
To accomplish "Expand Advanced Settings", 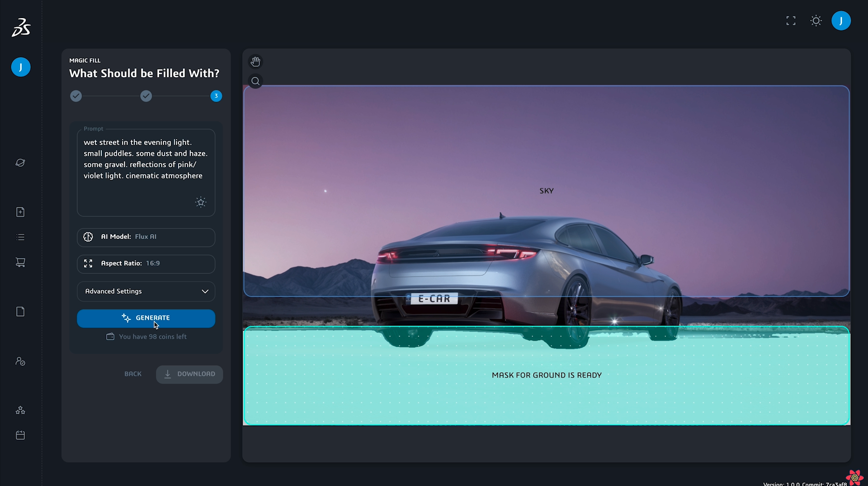I will coord(146,291).
